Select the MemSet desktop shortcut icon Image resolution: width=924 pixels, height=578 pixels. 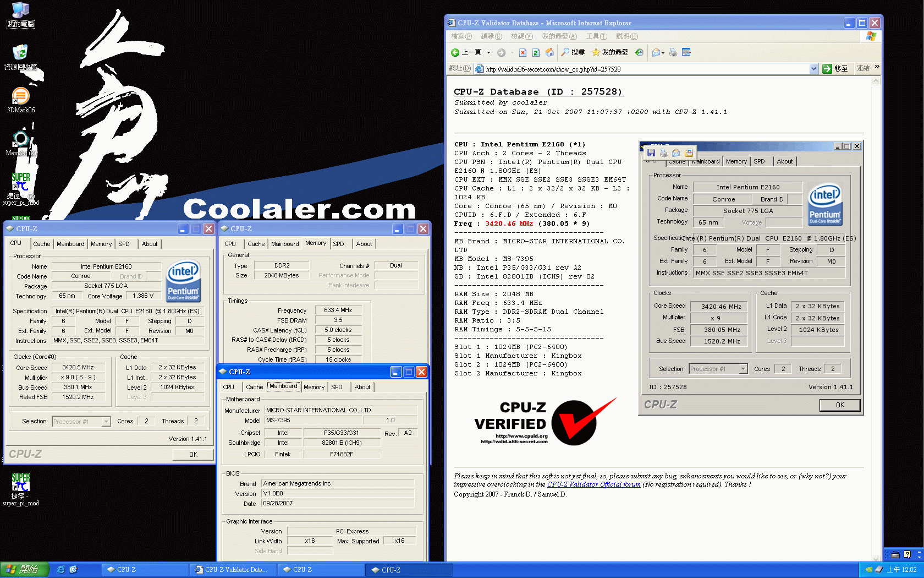point(20,139)
